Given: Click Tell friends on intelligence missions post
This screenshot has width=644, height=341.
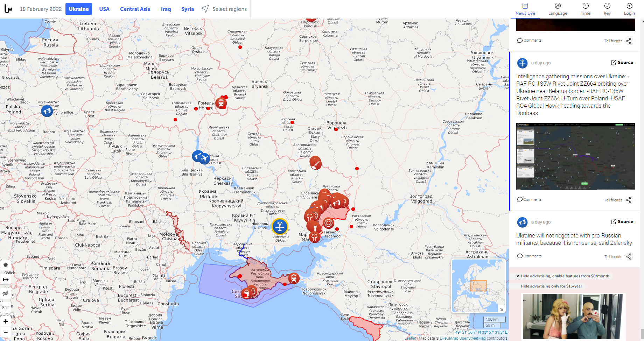Looking at the screenshot, I should tap(613, 200).
